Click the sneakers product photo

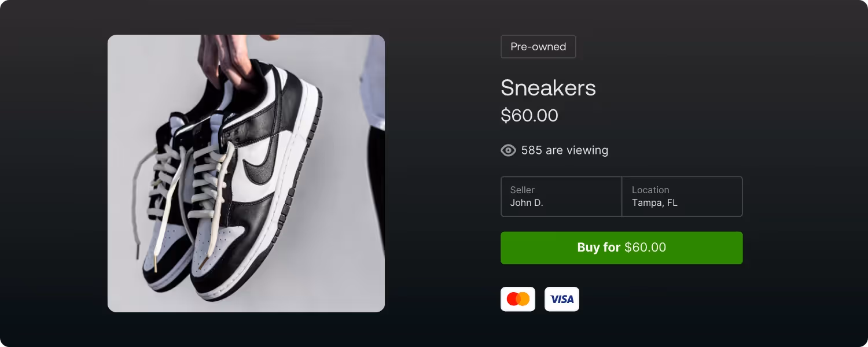click(246, 173)
